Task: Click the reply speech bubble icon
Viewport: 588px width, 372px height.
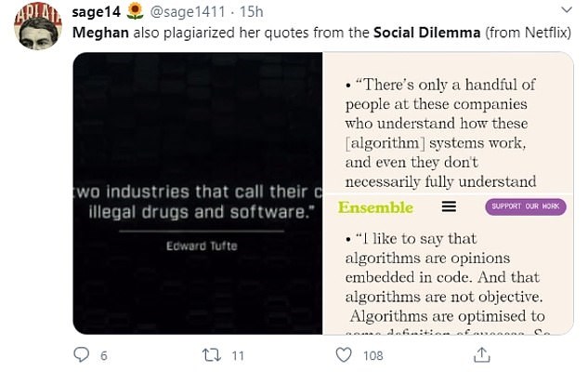Action: (81, 354)
